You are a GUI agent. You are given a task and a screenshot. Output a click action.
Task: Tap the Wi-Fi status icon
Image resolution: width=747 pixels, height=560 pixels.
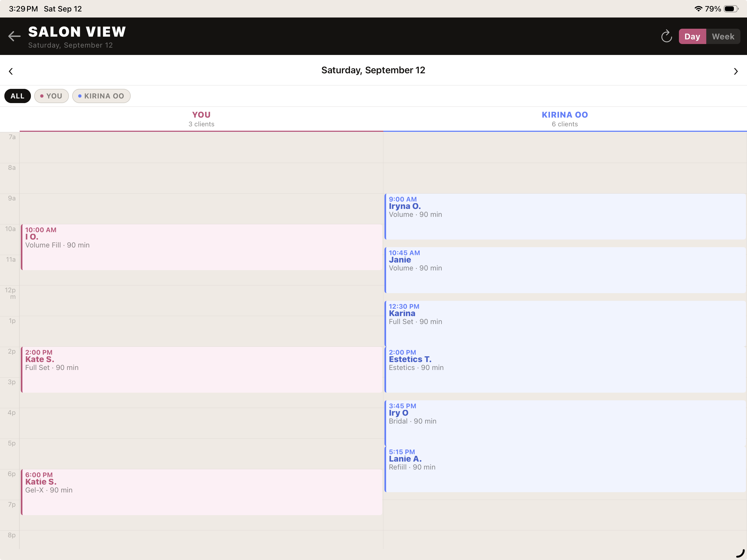pos(698,9)
